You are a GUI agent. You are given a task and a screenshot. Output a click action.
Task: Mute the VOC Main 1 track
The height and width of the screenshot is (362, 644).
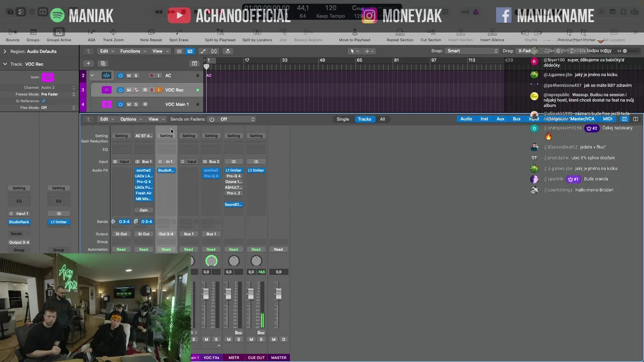click(128, 104)
